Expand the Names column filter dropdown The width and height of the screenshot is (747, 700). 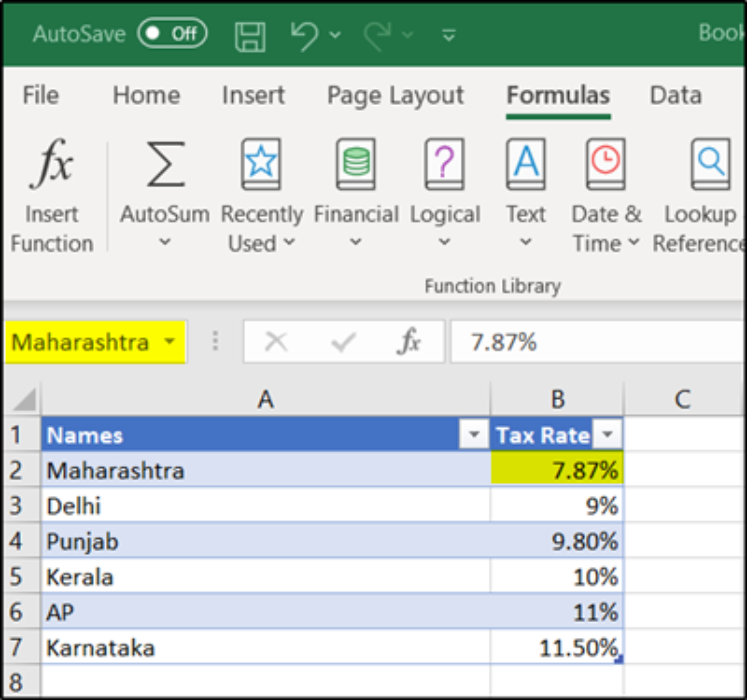(x=474, y=434)
